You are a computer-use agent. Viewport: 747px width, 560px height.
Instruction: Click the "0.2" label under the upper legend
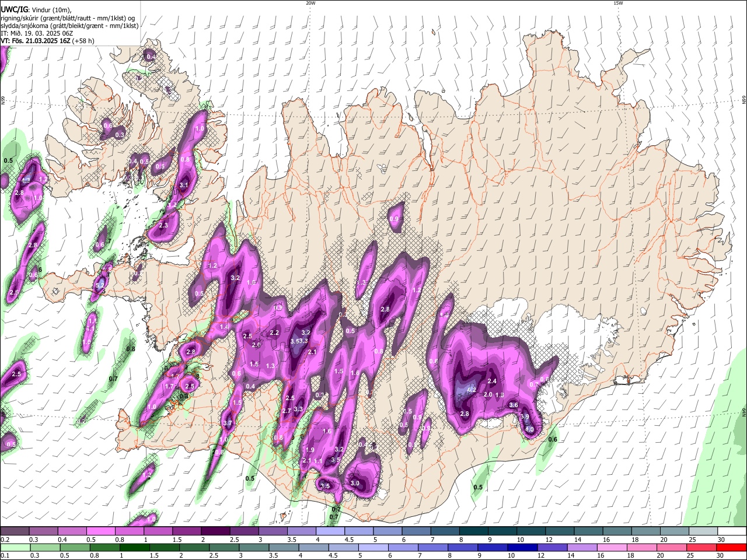pyautogui.click(x=5, y=540)
